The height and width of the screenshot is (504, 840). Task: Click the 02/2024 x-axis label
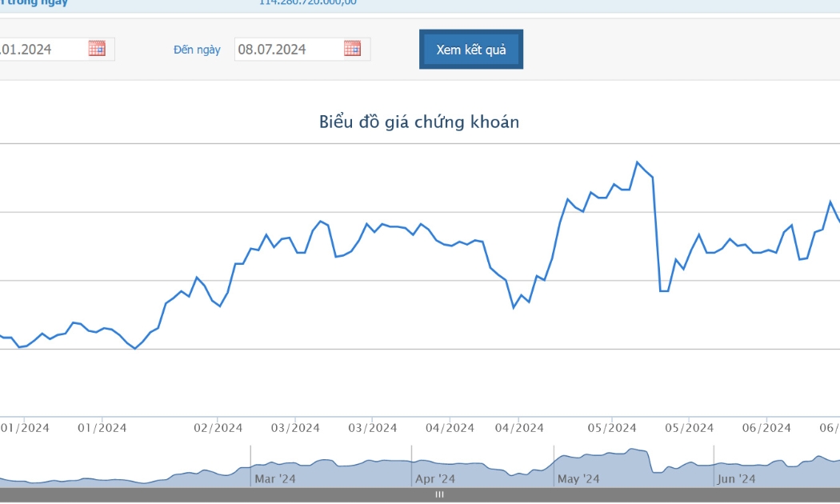pos(218,428)
